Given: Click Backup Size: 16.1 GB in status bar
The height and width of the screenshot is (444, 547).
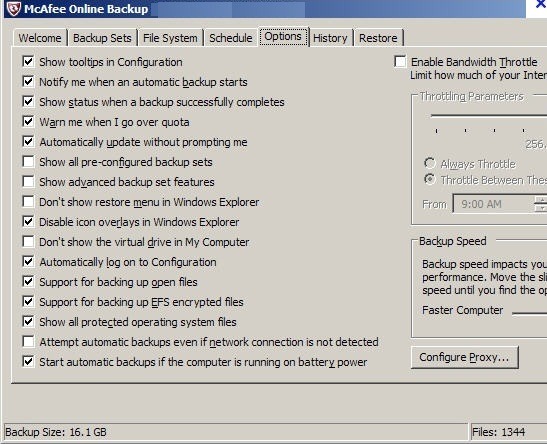Looking at the screenshot, I should coord(56,432).
